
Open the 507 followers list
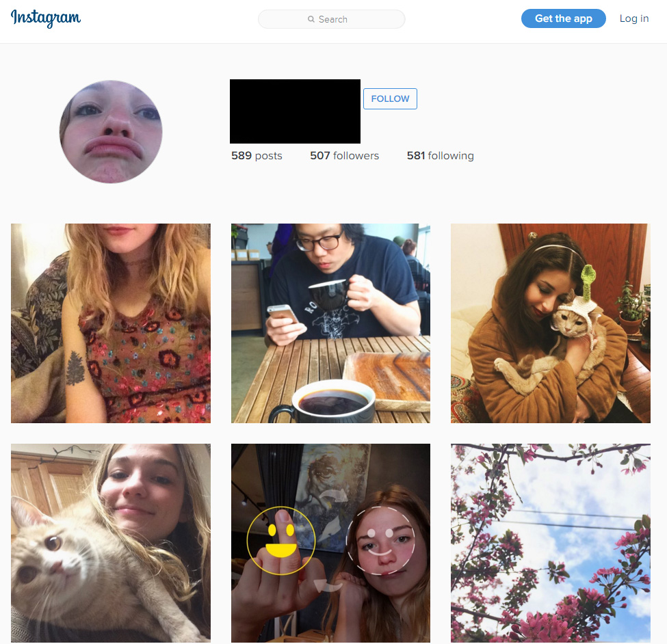tap(344, 156)
